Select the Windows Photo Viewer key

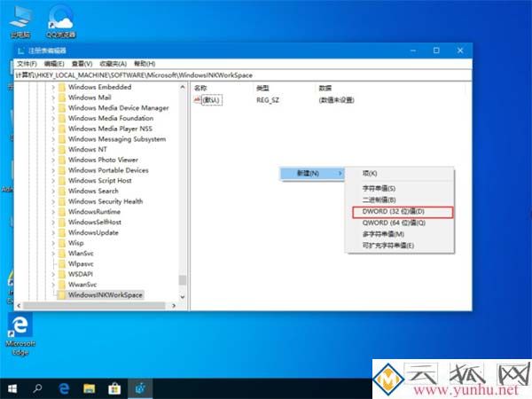pyautogui.click(x=103, y=160)
